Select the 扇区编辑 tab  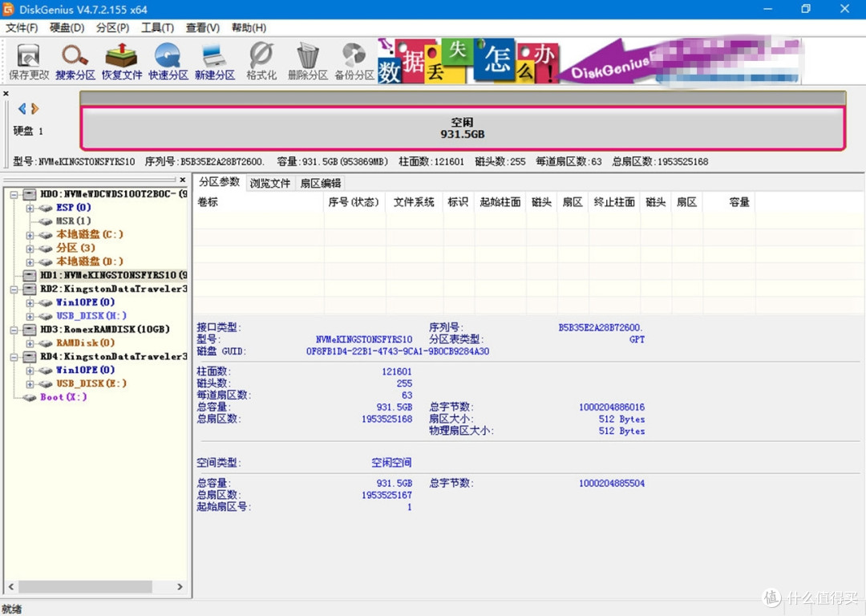[x=321, y=183]
